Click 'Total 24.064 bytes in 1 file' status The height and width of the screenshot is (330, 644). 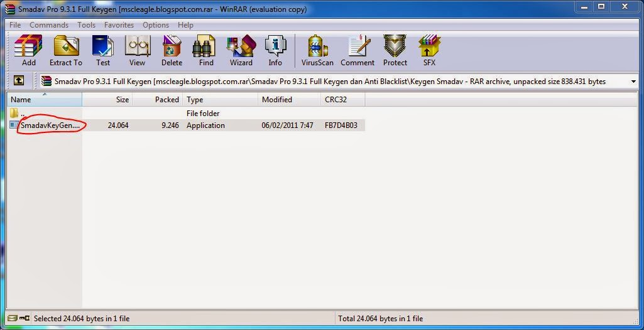click(380, 319)
